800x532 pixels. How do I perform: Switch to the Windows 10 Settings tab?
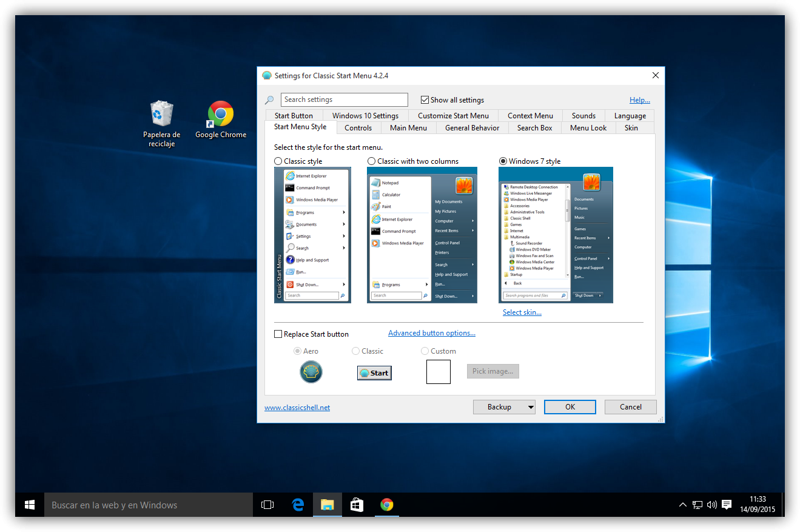click(x=365, y=116)
